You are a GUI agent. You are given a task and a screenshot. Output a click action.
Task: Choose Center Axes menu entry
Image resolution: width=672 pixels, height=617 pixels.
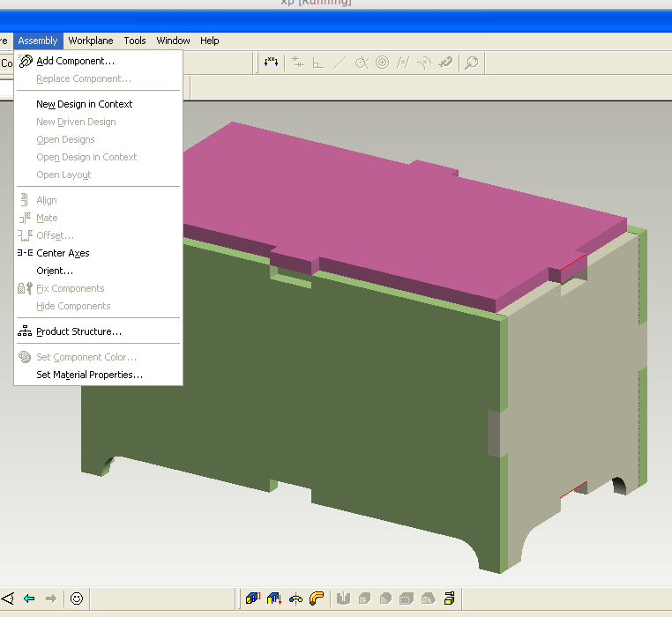99,253
